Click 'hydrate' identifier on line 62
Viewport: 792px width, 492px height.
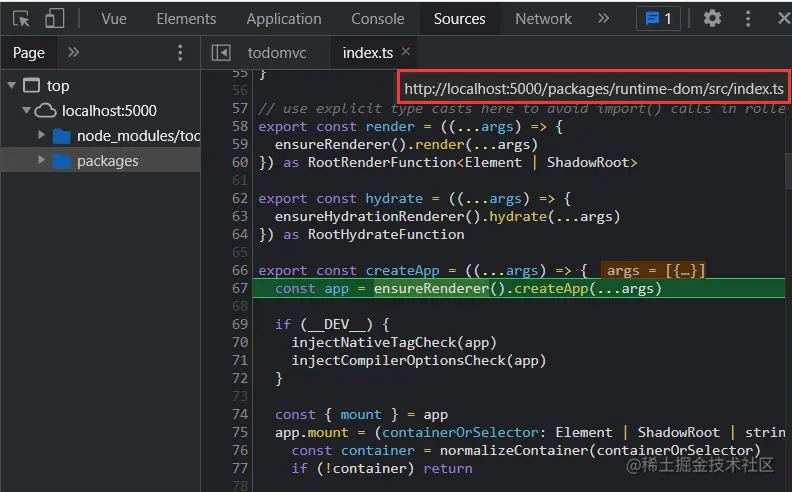coord(394,199)
